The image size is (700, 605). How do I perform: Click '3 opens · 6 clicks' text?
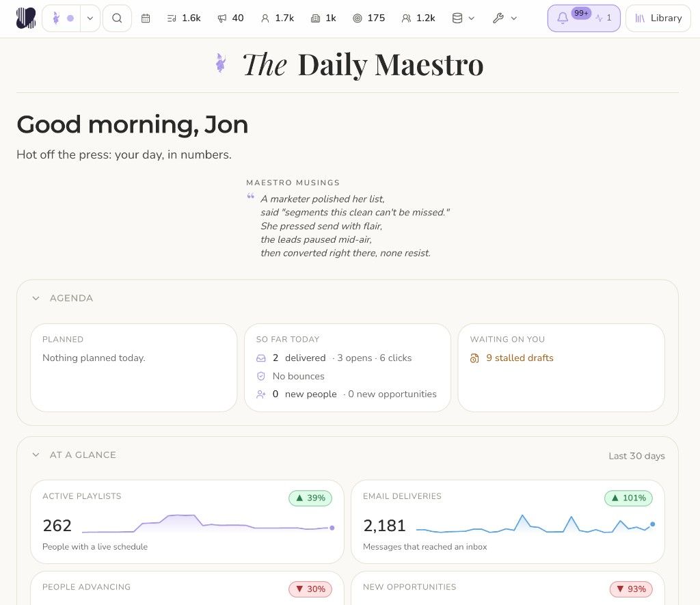[374, 358]
